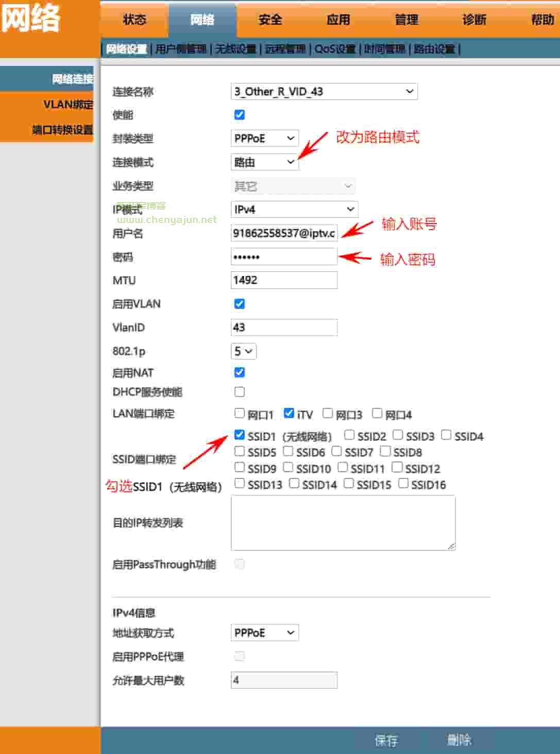Open the 业务类型 dropdown

293,186
